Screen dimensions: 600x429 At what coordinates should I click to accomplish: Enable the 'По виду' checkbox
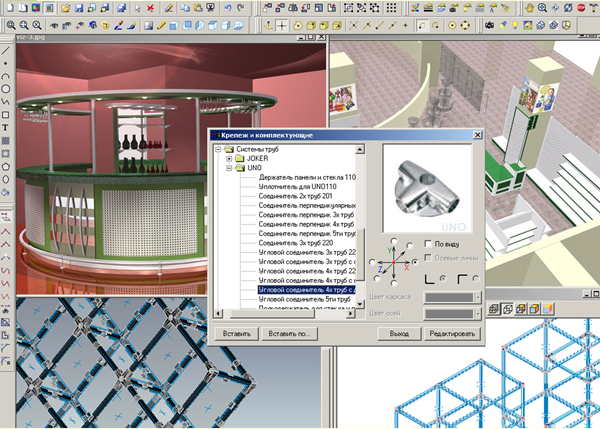[x=428, y=243]
